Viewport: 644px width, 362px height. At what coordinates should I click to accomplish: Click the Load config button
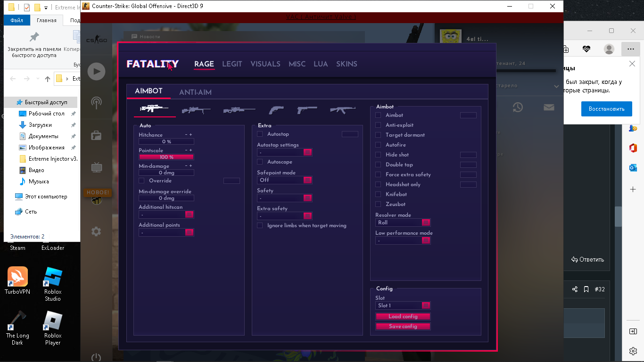pyautogui.click(x=403, y=316)
